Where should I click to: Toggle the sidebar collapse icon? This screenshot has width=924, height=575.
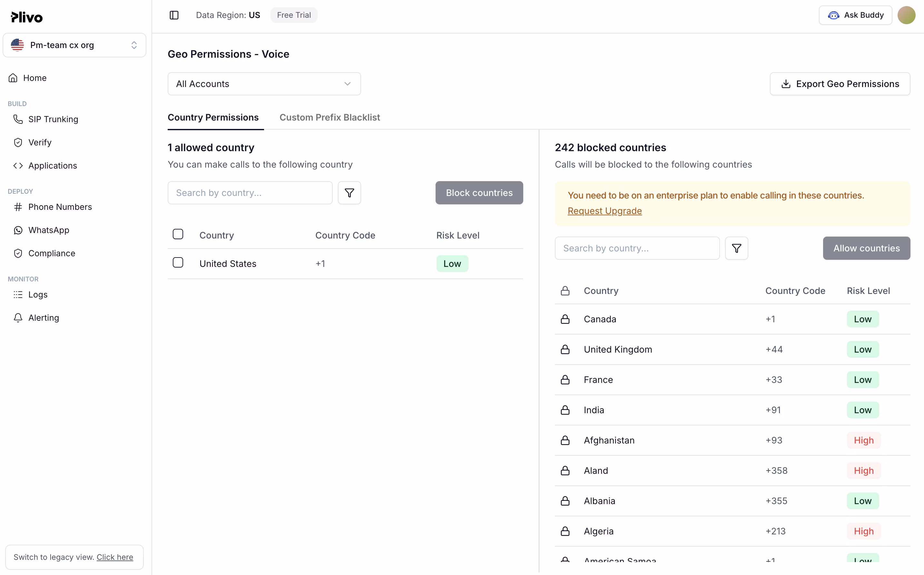174,15
